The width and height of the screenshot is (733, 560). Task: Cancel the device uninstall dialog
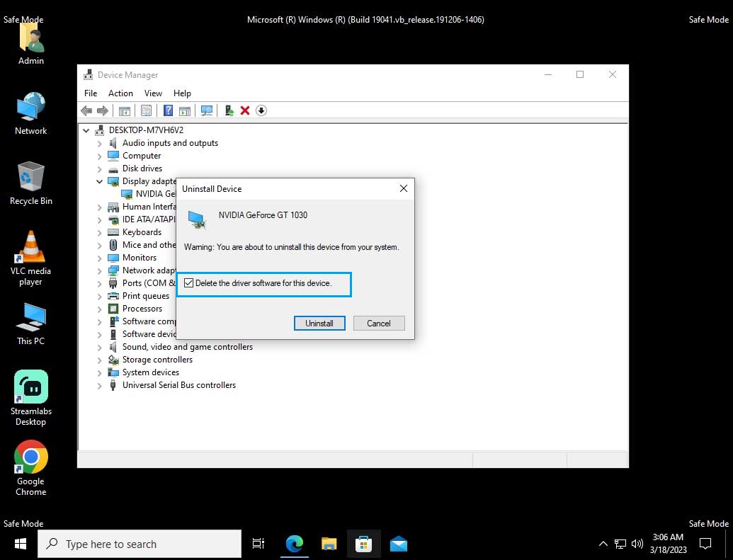point(379,323)
